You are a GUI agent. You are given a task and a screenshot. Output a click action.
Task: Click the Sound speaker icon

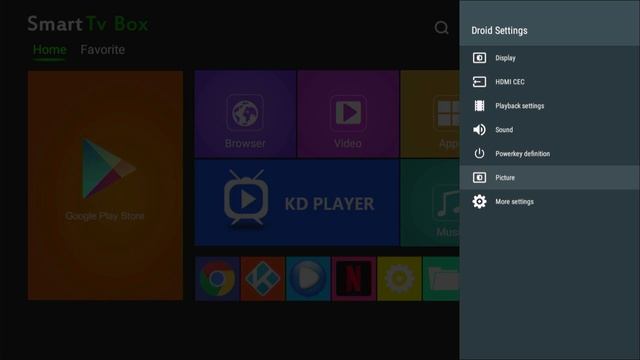pyautogui.click(x=479, y=130)
